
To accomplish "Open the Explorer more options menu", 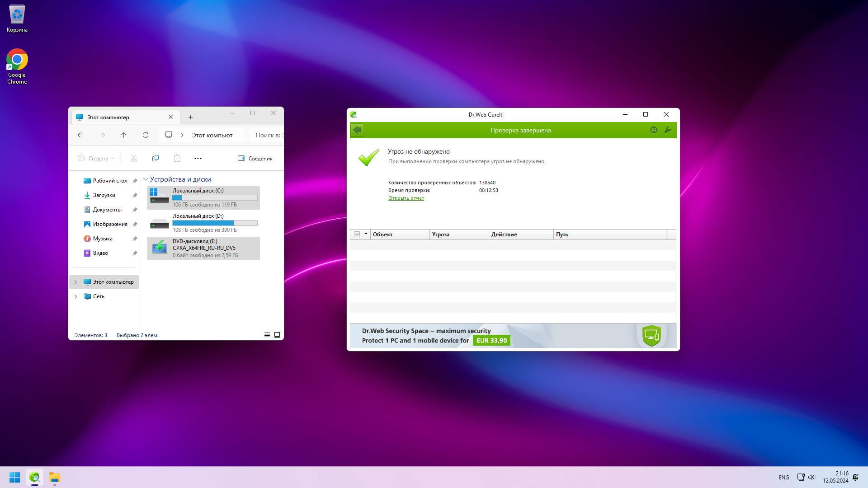I will click(198, 158).
